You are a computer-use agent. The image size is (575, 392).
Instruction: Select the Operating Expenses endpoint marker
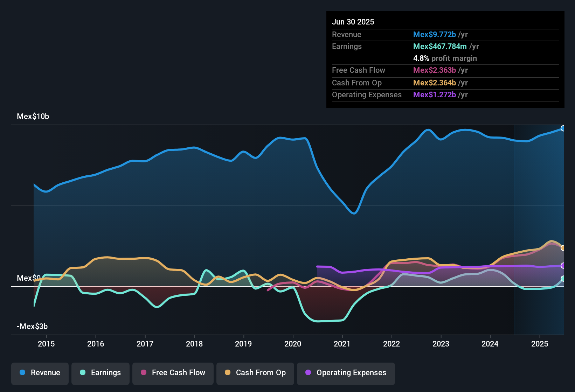tap(563, 266)
